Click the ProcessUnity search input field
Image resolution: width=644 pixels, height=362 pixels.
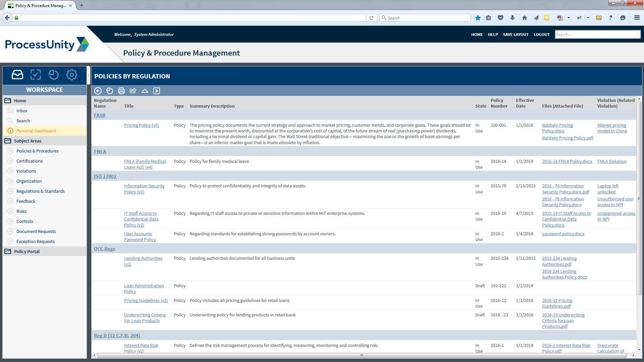tap(595, 35)
